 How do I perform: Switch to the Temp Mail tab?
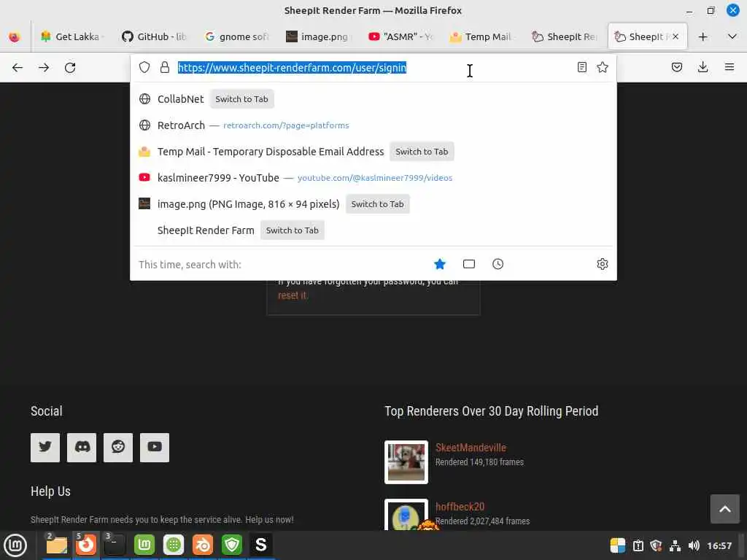pos(481,36)
